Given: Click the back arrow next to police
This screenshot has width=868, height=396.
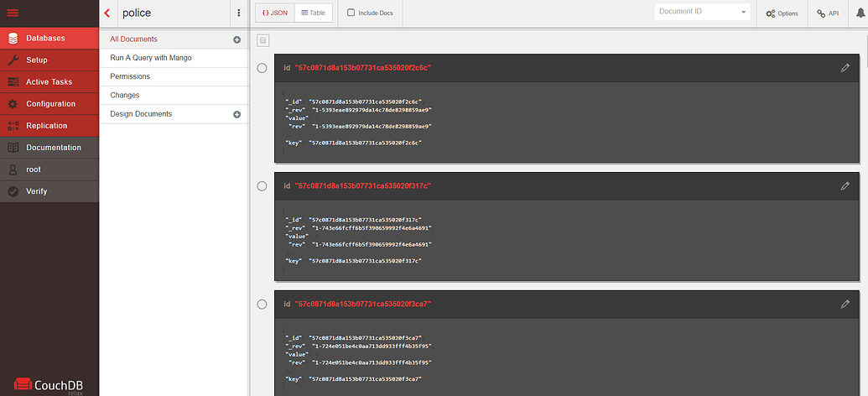Looking at the screenshot, I should (x=107, y=13).
